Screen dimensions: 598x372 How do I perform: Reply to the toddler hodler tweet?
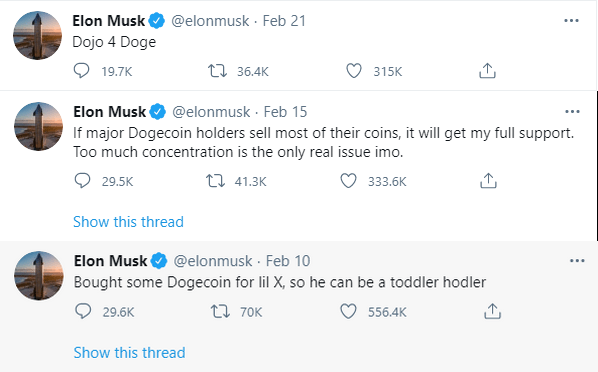tap(83, 311)
